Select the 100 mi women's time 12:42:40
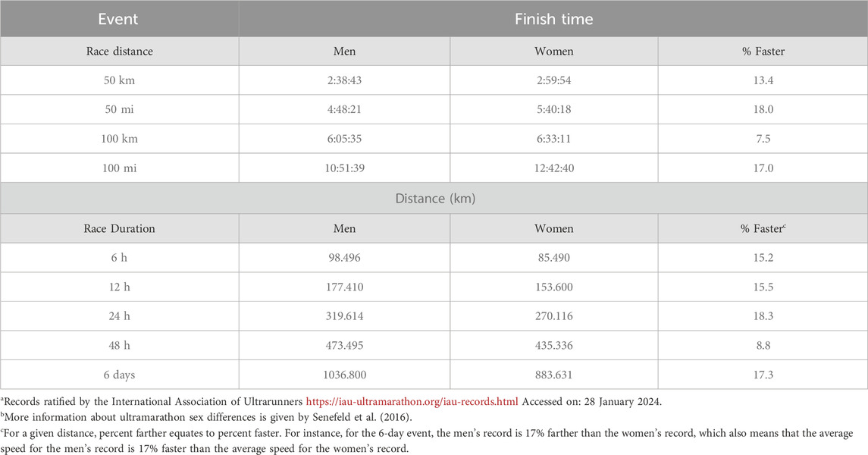The height and width of the screenshot is (455, 868). tap(553, 168)
